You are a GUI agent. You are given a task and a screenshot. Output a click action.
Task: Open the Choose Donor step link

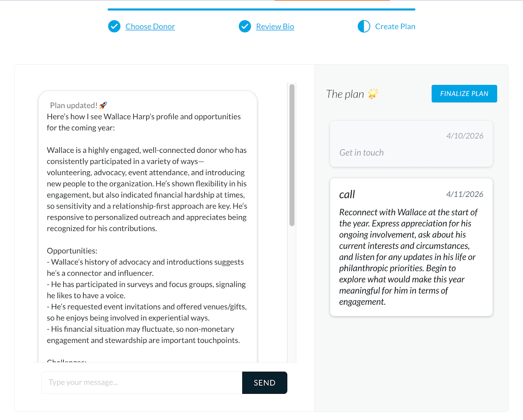coord(150,26)
